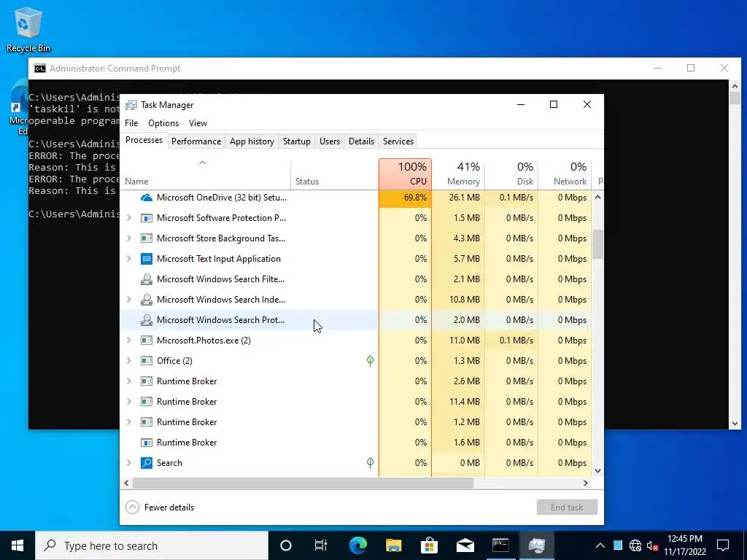
Task: Switch to the Details tab
Action: coord(361,141)
